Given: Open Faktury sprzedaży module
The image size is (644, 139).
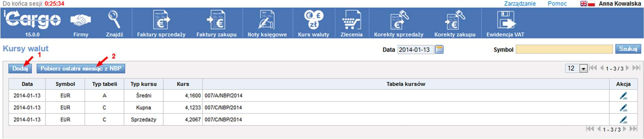Looking at the screenshot, I should click(x=161, y=20).
